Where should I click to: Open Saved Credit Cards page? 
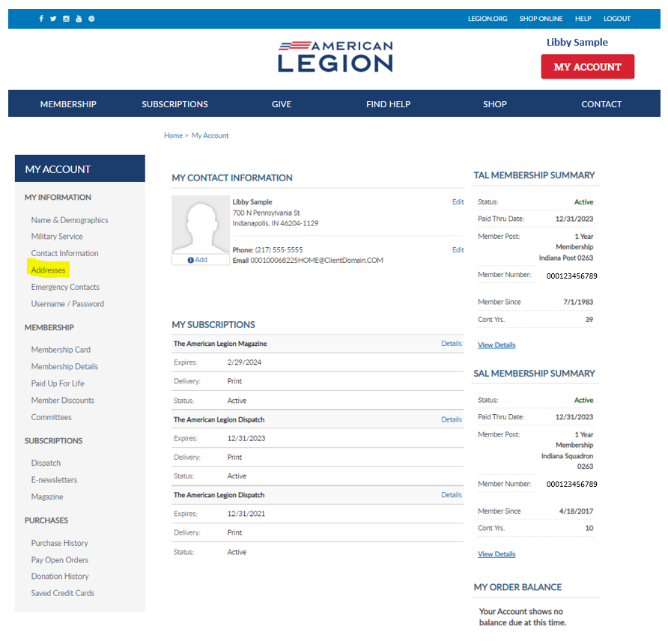click(x=62, y=593)
